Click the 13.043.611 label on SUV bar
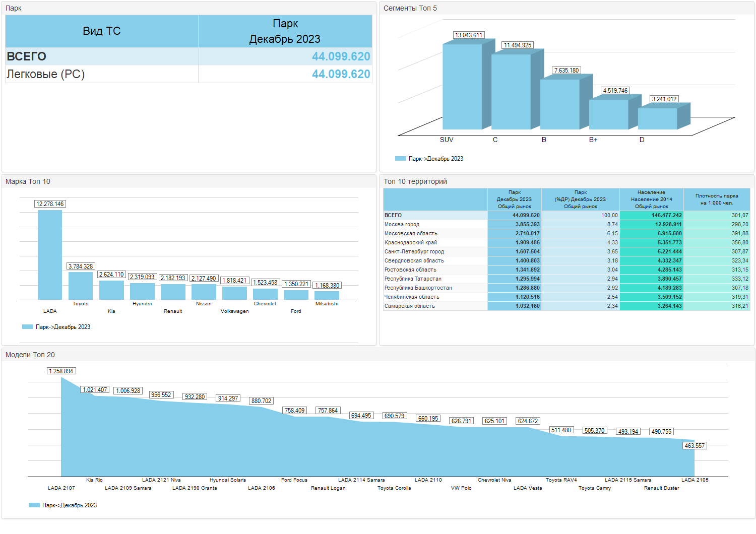Screen dimensions: 756x534 point(469,35)
